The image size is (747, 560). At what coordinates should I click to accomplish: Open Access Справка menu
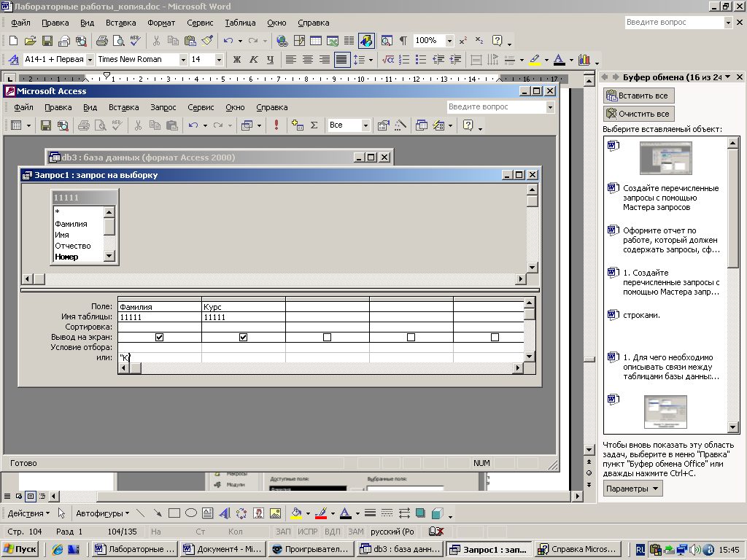[271, 108]
